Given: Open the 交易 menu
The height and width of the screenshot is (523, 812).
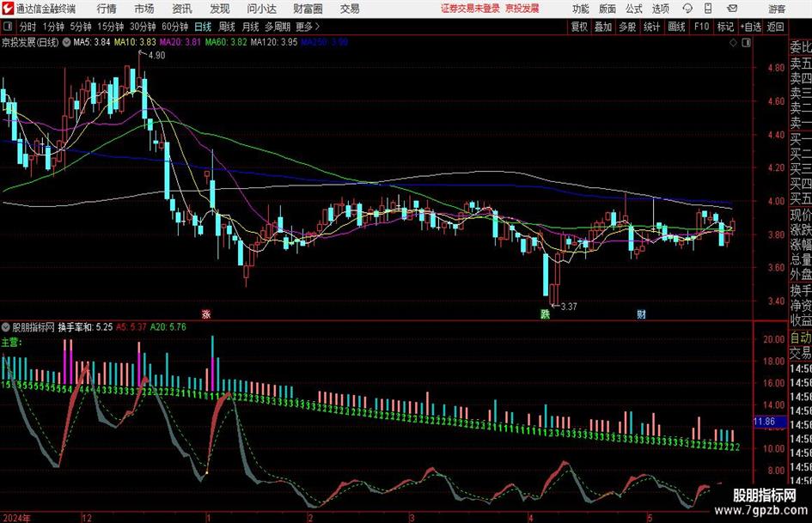Looking at the screenshot, I should (x=350, y=9).
